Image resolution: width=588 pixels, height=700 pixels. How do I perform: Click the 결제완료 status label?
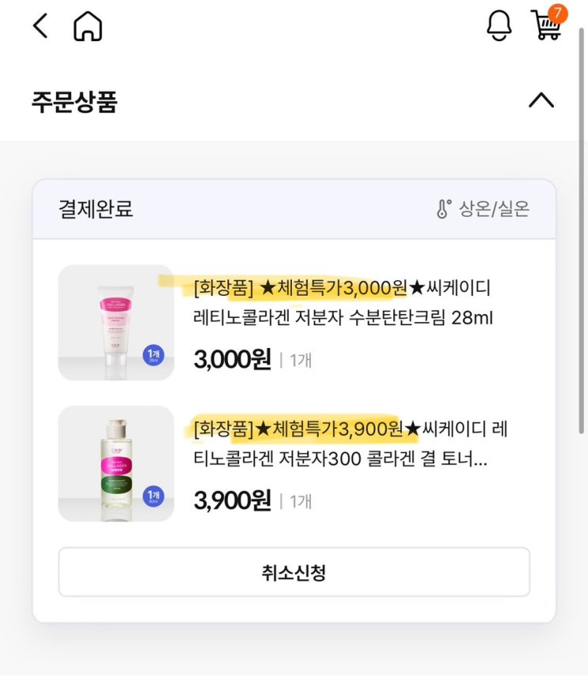pos(96,209)
